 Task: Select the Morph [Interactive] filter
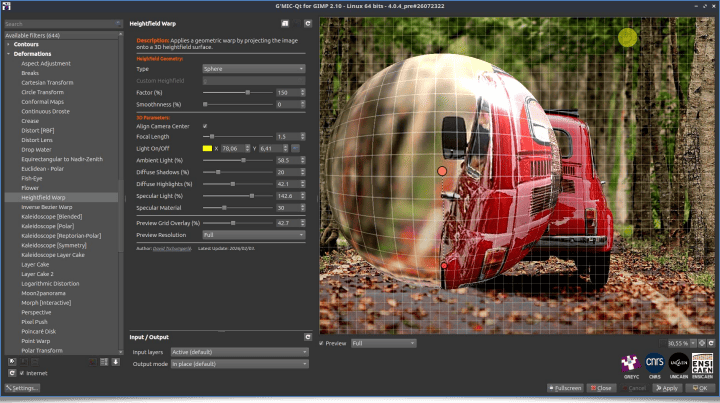tap(46, 303)
